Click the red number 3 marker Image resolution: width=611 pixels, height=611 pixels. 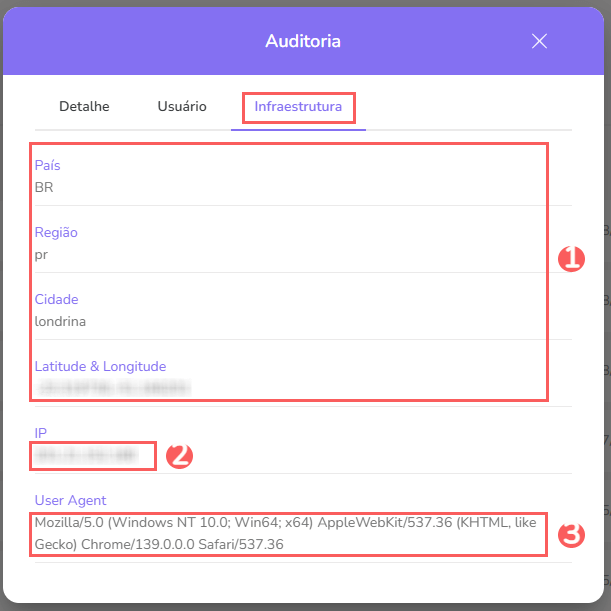point(570,535)
